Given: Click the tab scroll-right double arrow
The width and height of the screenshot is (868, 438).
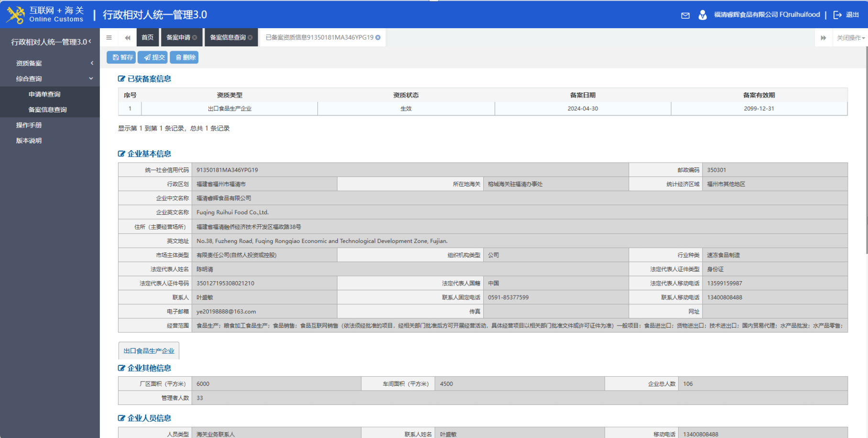Looking at the screenshot, I should (823, 37).
